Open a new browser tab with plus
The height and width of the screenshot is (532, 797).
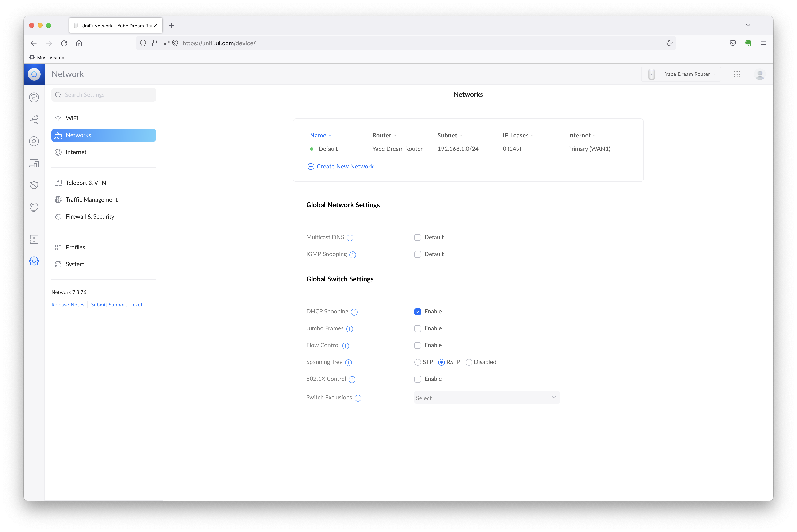(172, 26)
